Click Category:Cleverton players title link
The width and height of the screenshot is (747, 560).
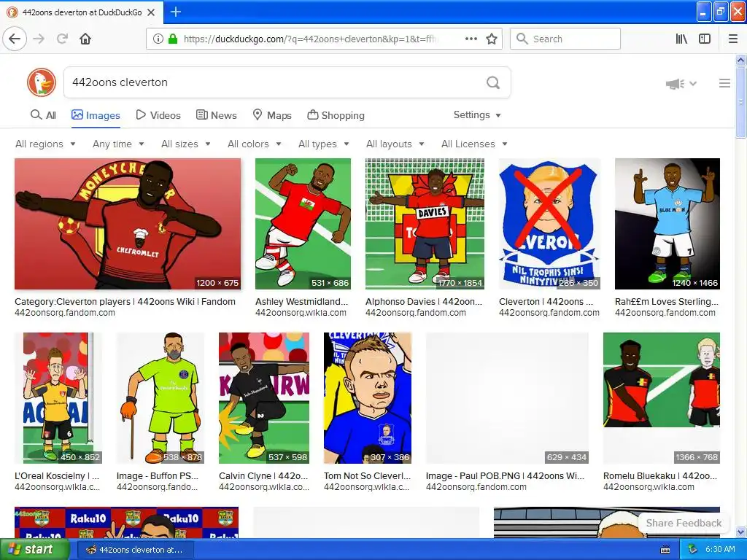[125, 301]
